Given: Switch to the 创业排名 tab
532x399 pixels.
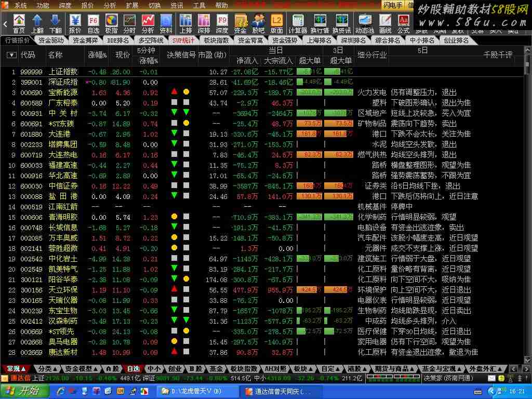Looking at the screenshot, I should [456, 41].
